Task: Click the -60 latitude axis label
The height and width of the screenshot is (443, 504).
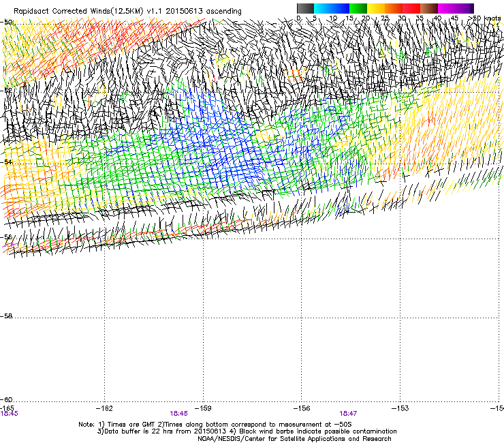Action: coord(6,399)
